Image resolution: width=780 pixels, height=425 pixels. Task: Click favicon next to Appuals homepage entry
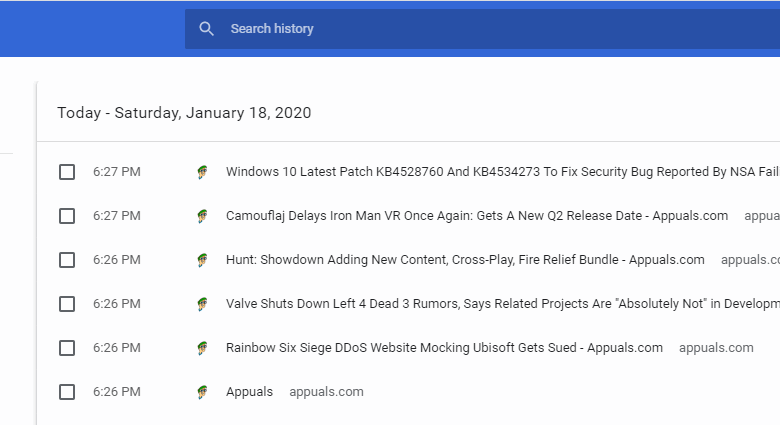(202, 392)
